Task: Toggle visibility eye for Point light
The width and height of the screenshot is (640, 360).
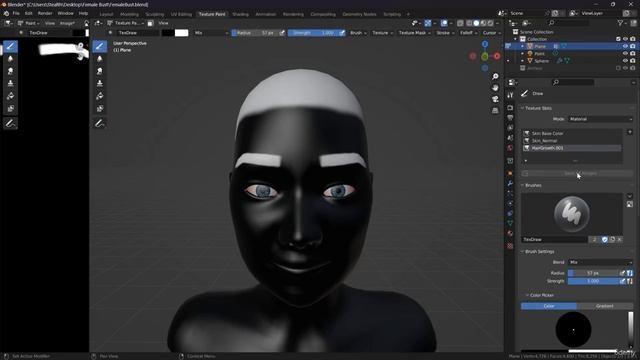Action: coord(625,53)
